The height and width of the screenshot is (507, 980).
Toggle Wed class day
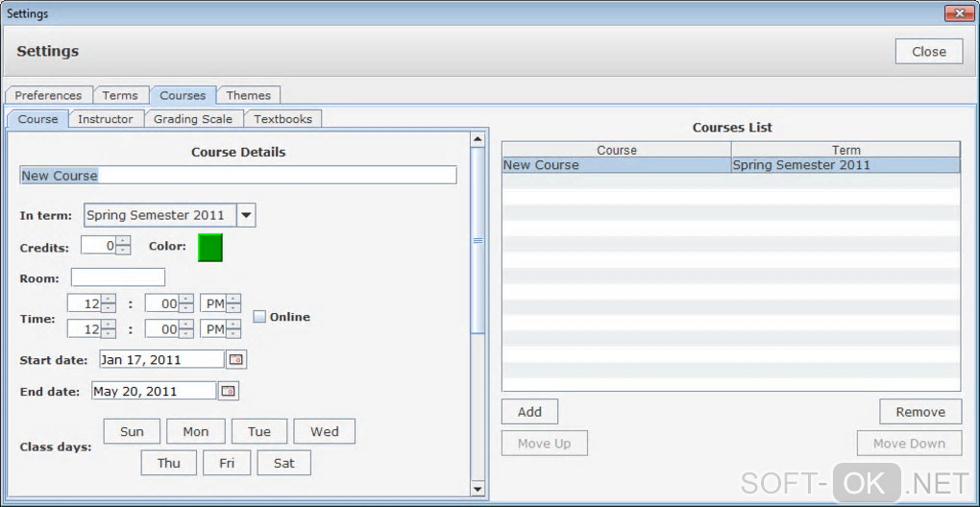point(325,431)
